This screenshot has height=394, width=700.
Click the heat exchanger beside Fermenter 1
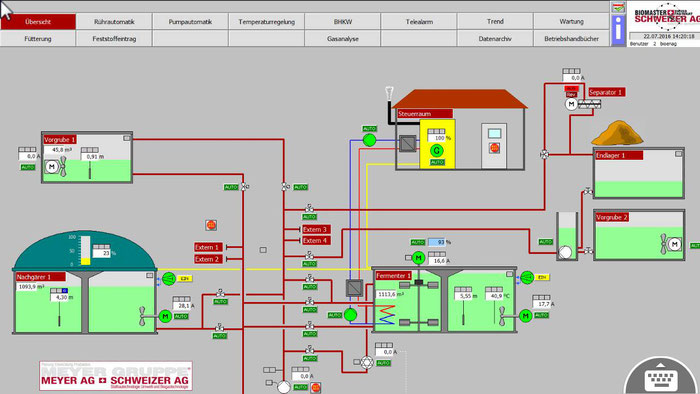355,288
